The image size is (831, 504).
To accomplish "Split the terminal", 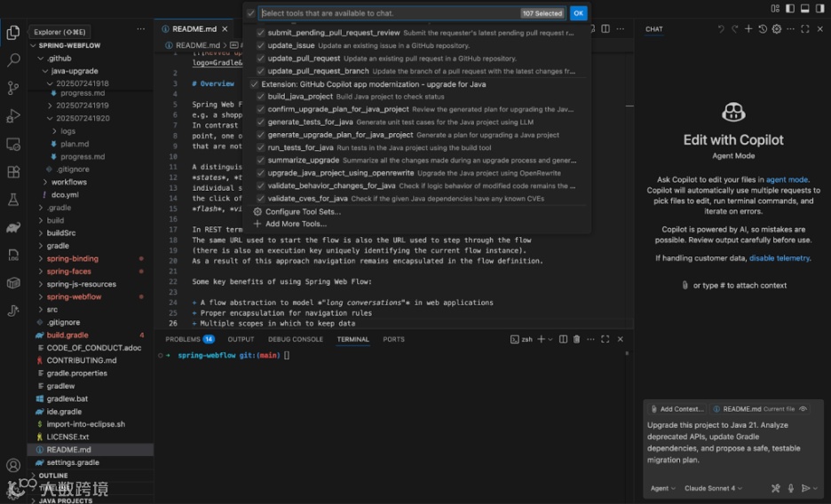I will (563, 339).
